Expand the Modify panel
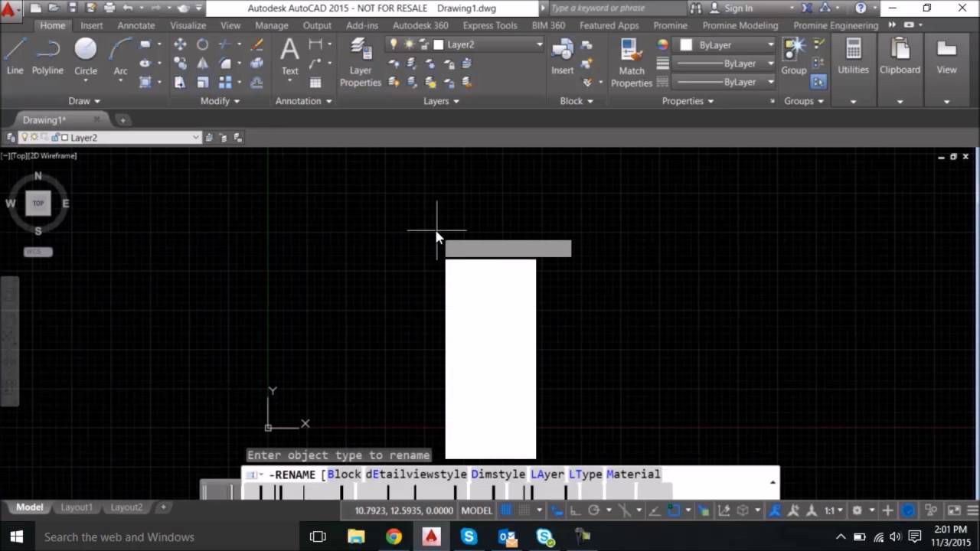Screen dimensions: 980x551 click(x=220, y=101)
